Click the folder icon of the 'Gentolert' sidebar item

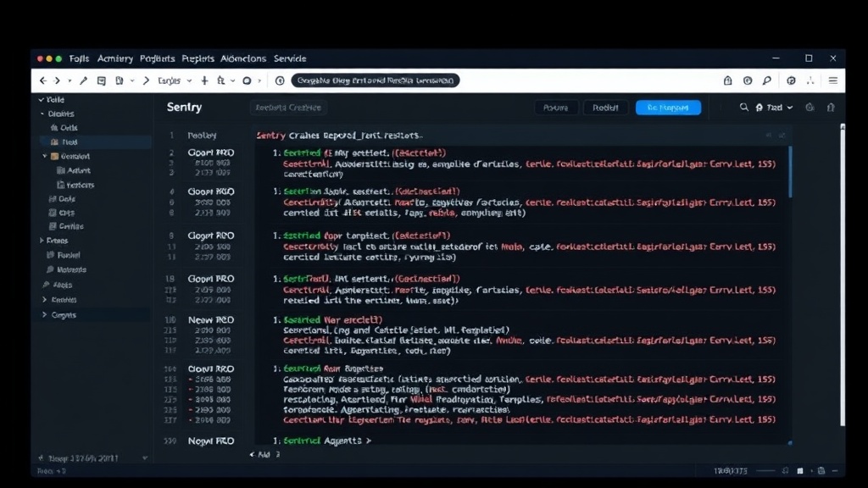(55, 157)
